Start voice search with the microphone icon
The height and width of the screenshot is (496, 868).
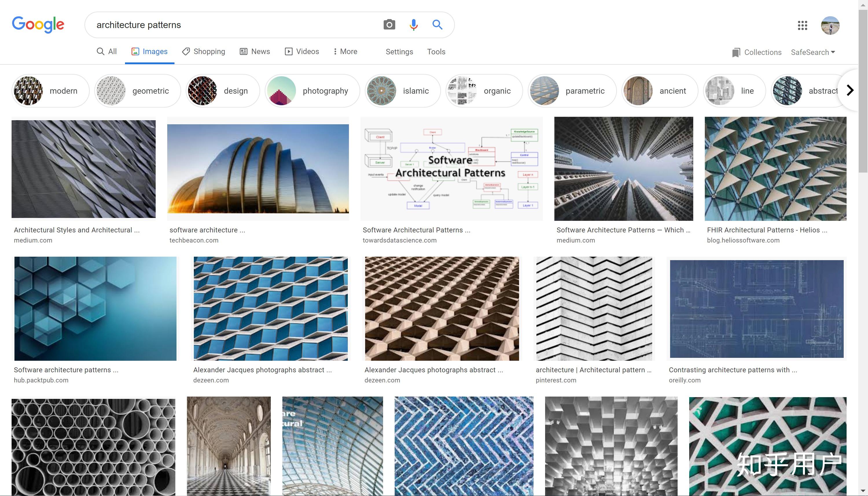pyautogui.click(x=413, y=25)
